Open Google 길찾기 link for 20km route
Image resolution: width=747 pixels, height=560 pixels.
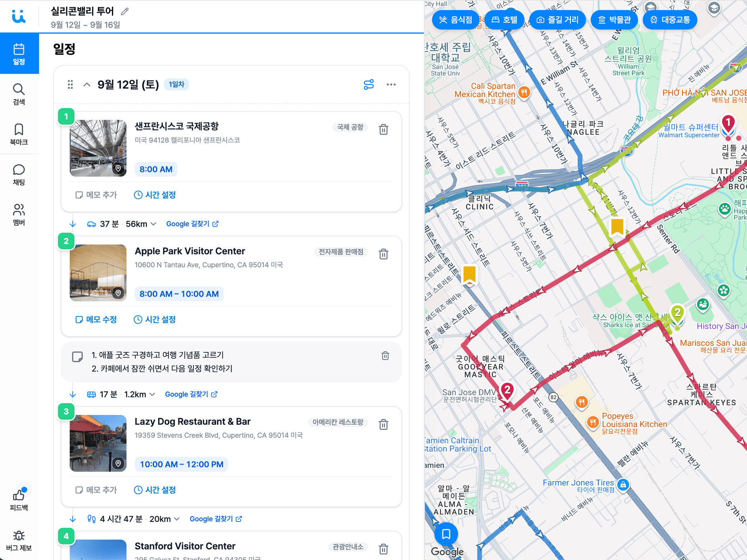[216, 519]
